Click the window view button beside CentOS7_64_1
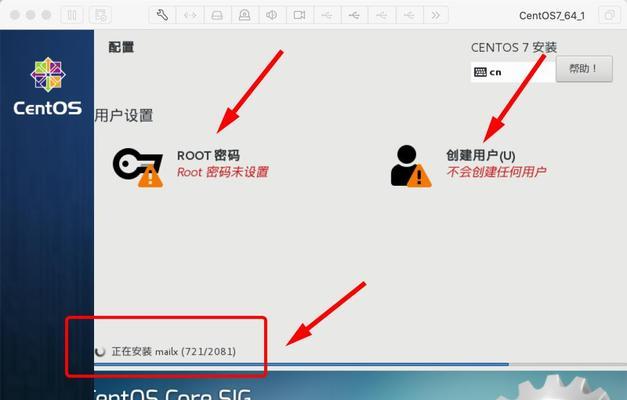627x400 pixels. point(609,15)
